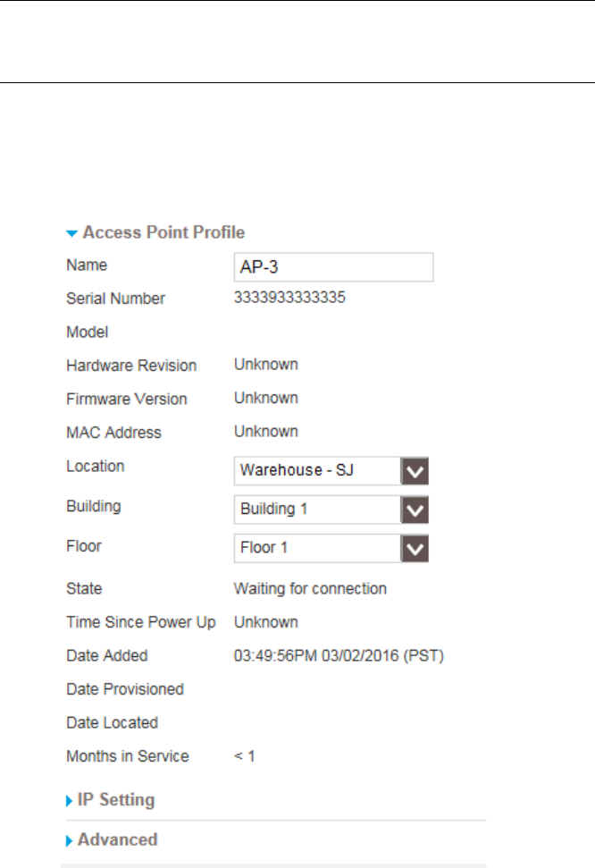Image resolution: width=595 pixels, height=868 pixels.
Task: Click the serial number 3333933333335
Action: 289,298
